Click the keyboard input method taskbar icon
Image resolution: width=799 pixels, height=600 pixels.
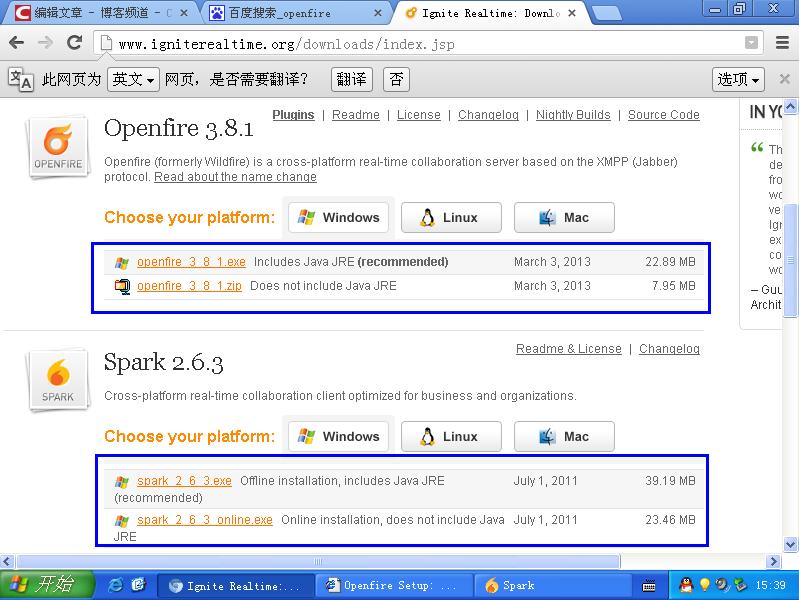649,586
